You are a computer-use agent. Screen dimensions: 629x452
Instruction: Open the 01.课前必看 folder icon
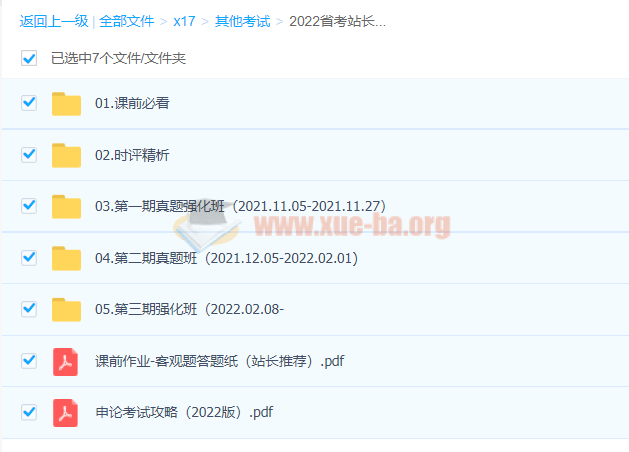tap(66, 103)
